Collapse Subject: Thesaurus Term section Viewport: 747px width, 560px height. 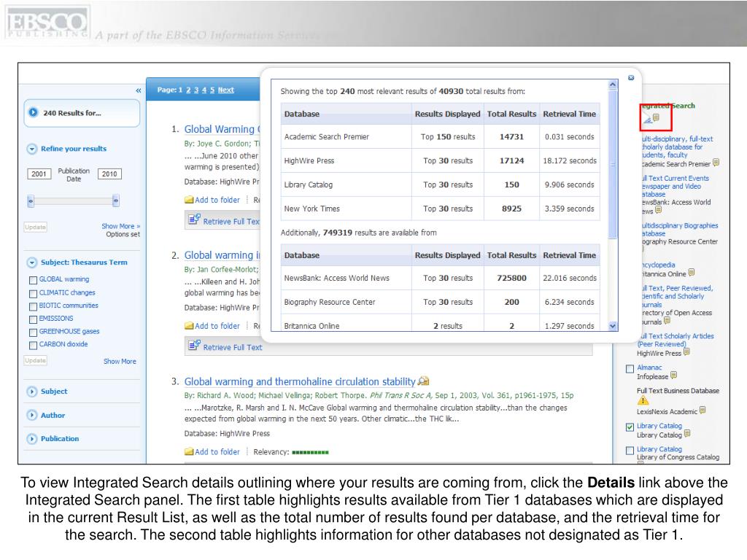click(x=31, y=262)
